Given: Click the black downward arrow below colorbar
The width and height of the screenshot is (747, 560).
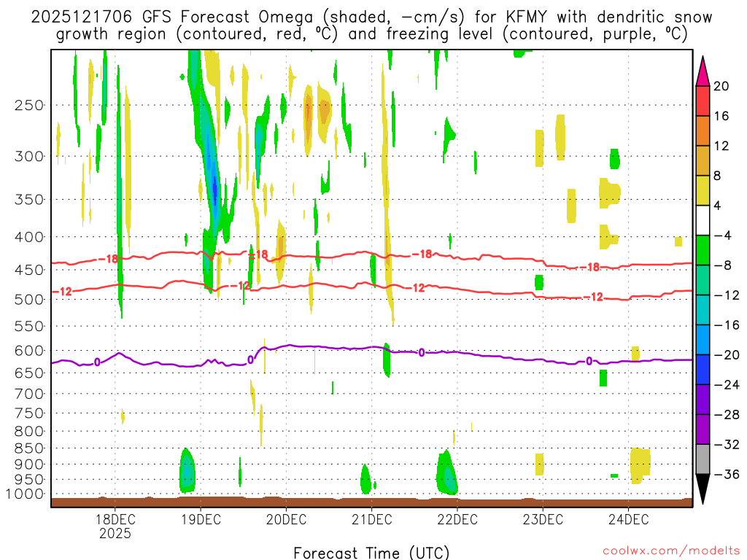Looking at the screenshot, I should pos(703,489).
